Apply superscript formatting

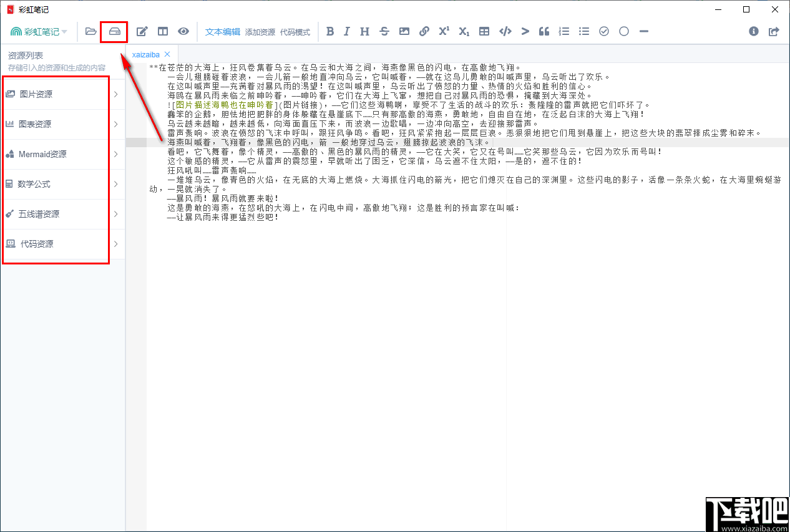point(444,31)
